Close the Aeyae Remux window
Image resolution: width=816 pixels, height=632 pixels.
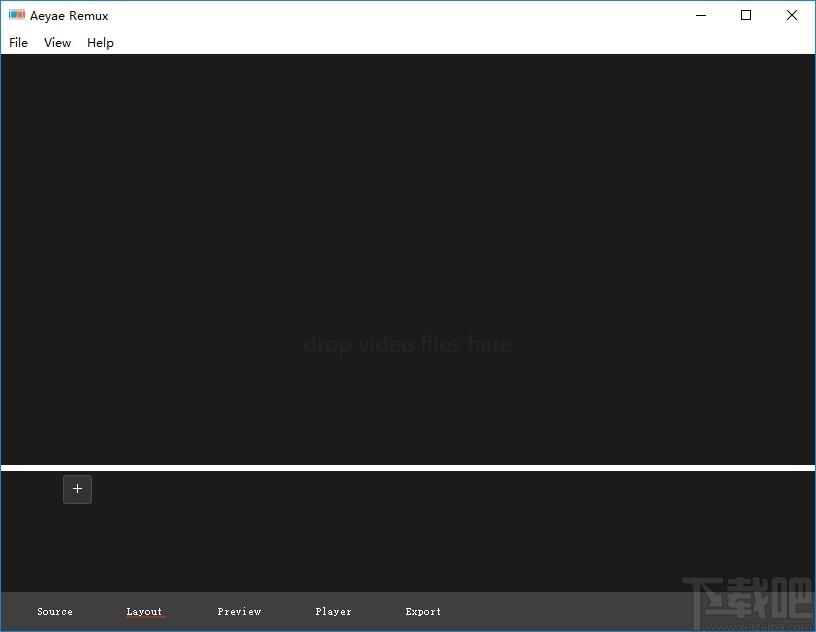point(792,15)
